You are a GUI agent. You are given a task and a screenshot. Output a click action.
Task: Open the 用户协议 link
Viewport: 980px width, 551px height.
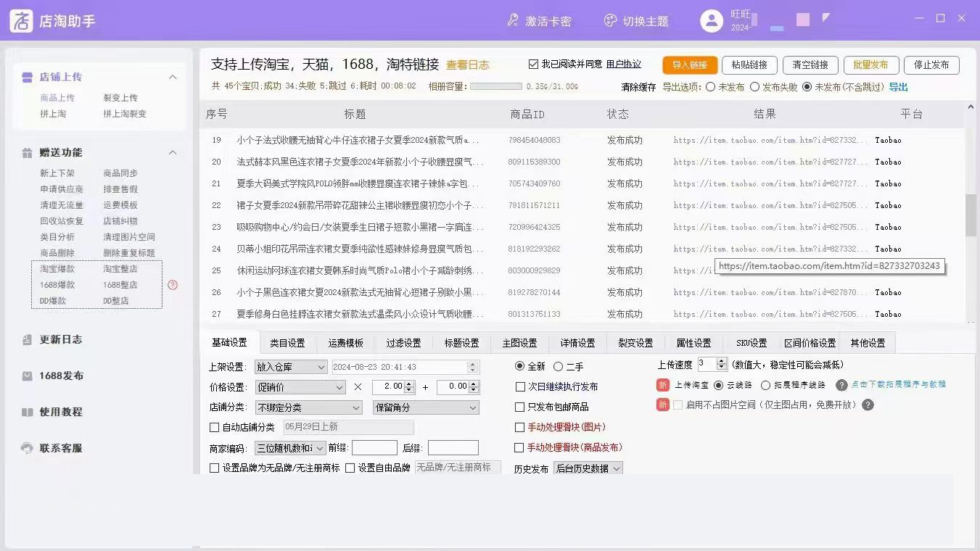tap(624, 65)
